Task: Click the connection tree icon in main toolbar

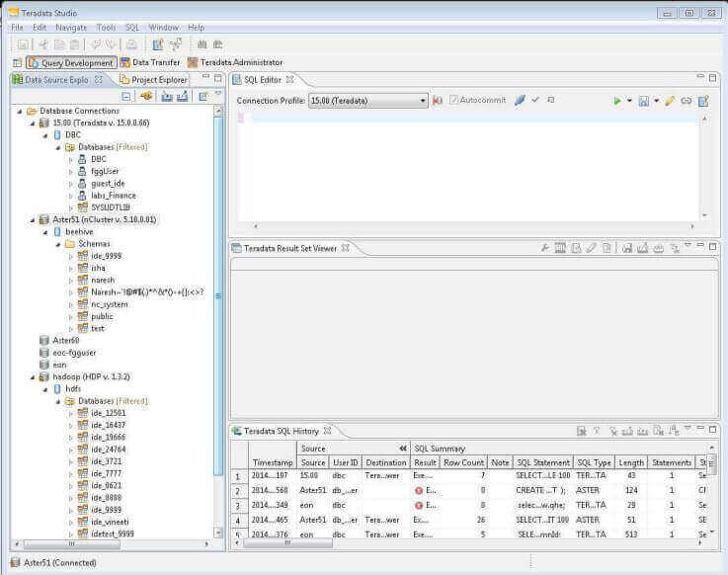Action: 176,44
